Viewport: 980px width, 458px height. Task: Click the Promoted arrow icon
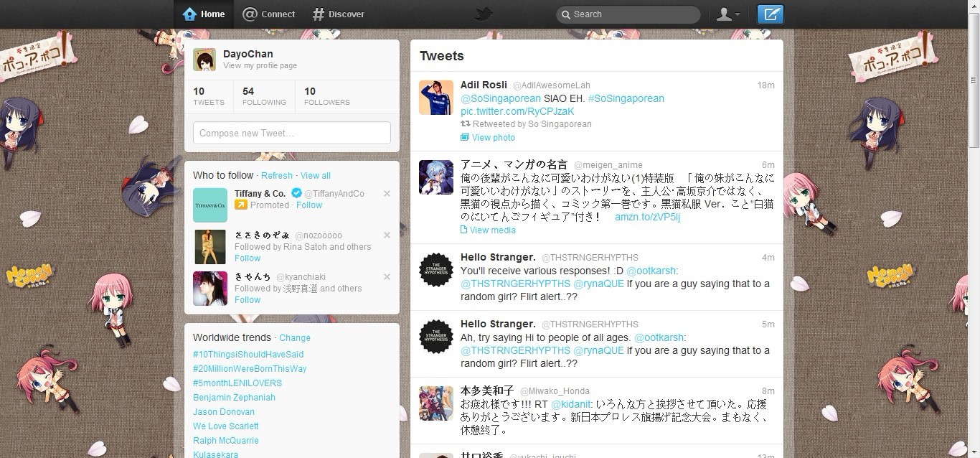point(240,205)
